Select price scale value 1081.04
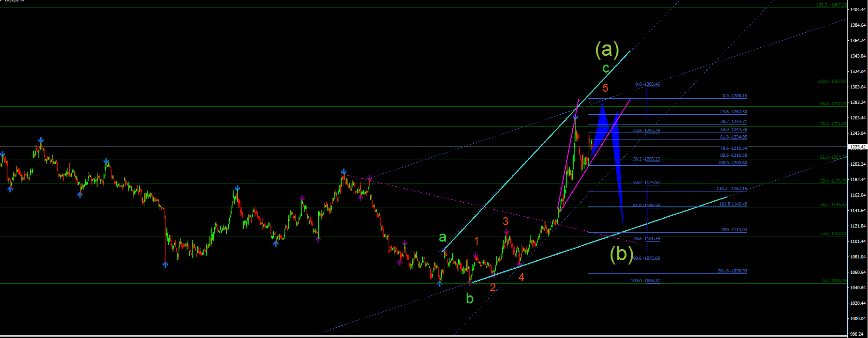 (x=858, y=257)
